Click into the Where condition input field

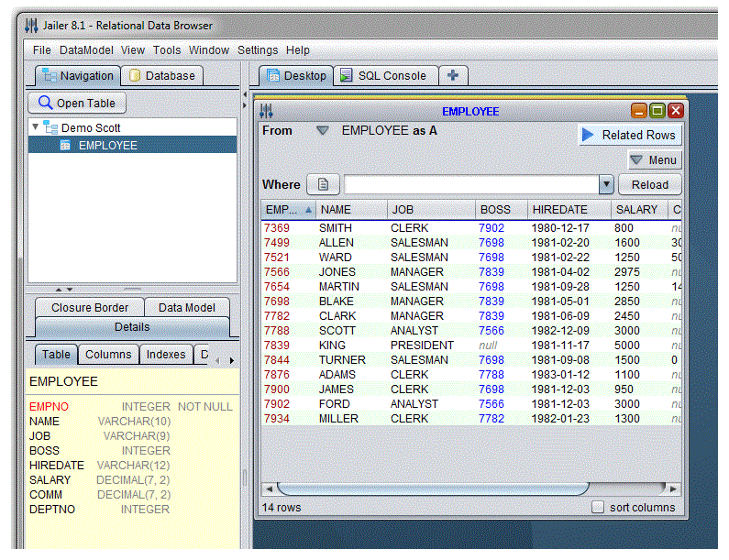click(470, 185)
